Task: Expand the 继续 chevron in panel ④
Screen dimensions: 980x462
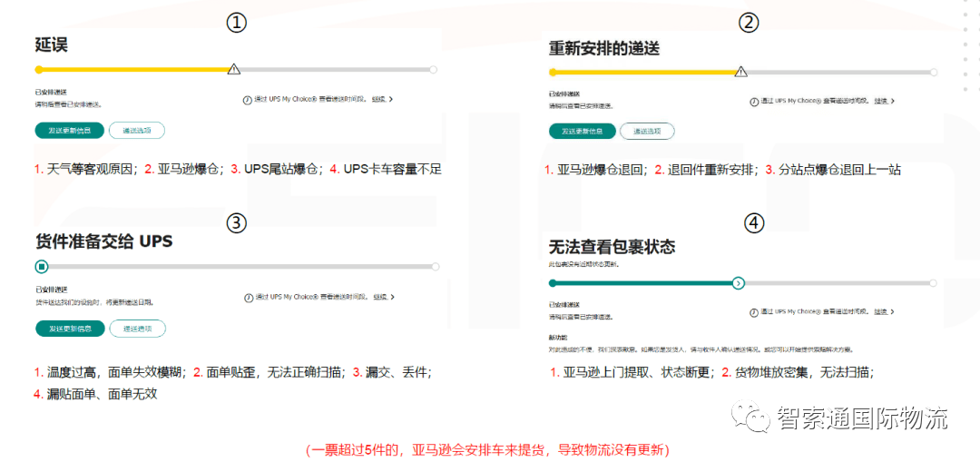Action: [893, 311]
